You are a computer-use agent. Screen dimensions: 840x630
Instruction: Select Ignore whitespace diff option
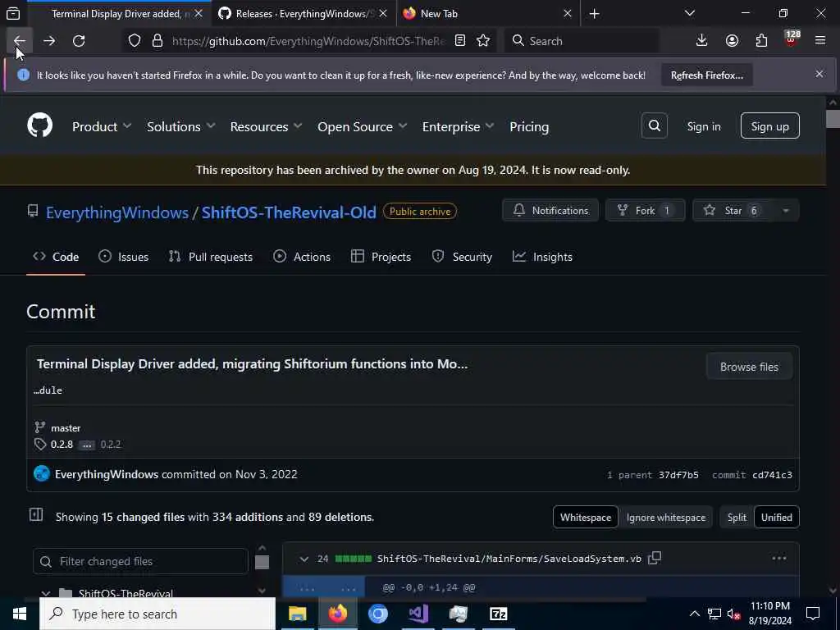(x=666, y=518)
